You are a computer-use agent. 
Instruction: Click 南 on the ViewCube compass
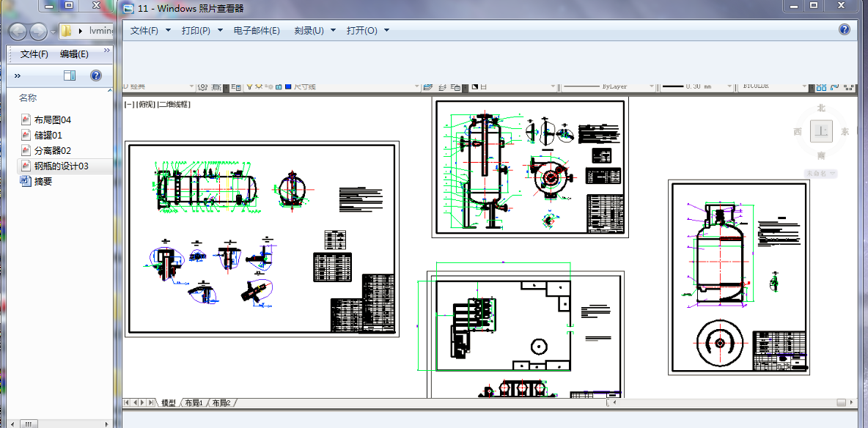coord(821,155)
